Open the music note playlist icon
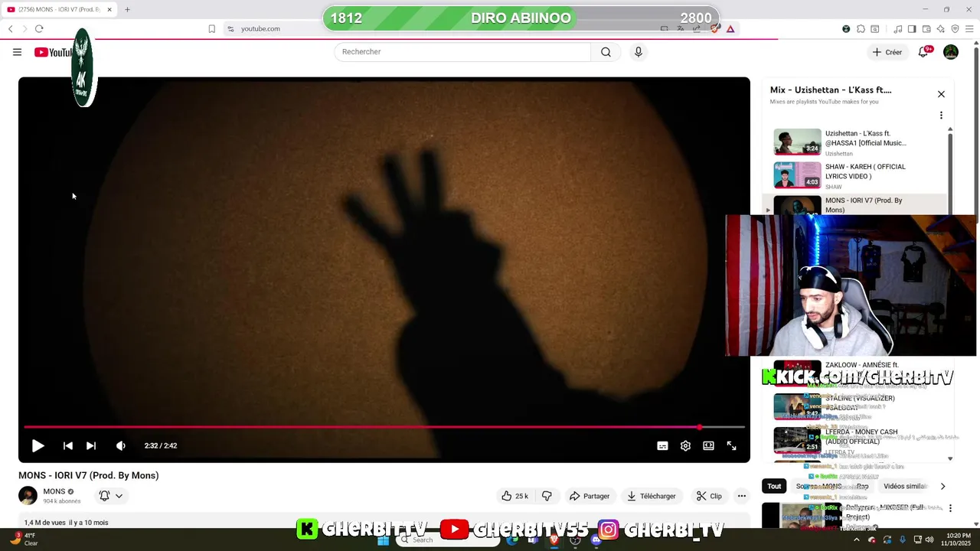Viewport: 980px width, 551px height. [x=897, y=28]
